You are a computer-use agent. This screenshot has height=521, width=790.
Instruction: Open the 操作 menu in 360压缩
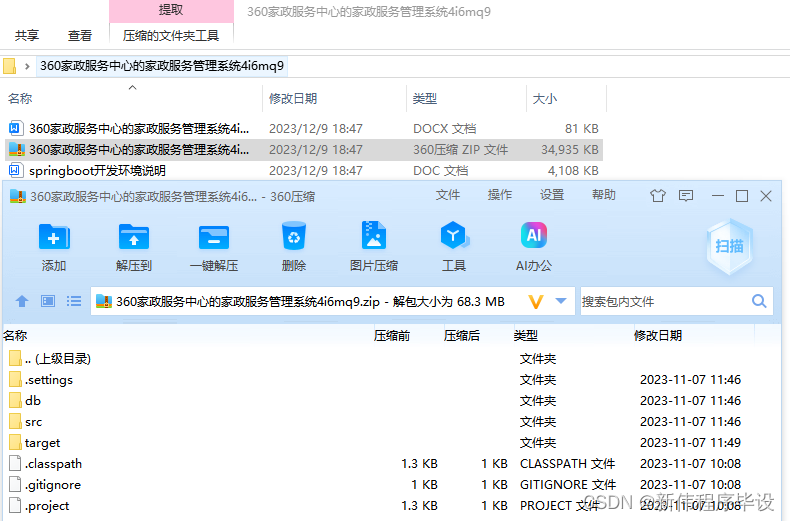tap(500, 195)
